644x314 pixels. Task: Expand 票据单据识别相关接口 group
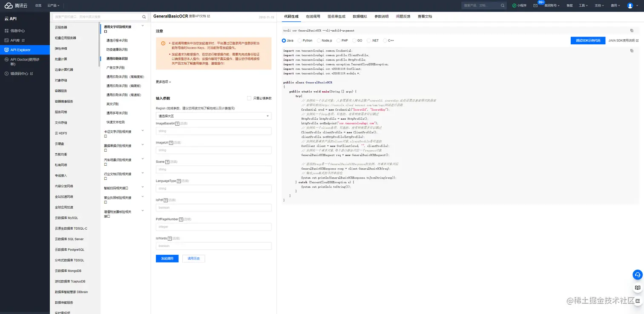(x=143, y=145)
